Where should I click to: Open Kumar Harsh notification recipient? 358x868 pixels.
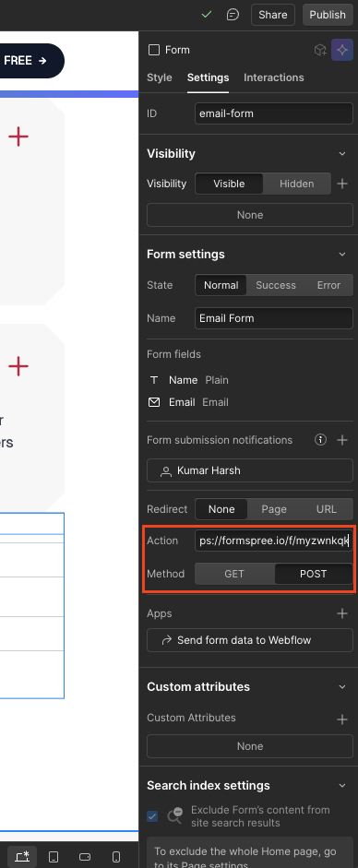coord(250,470)
